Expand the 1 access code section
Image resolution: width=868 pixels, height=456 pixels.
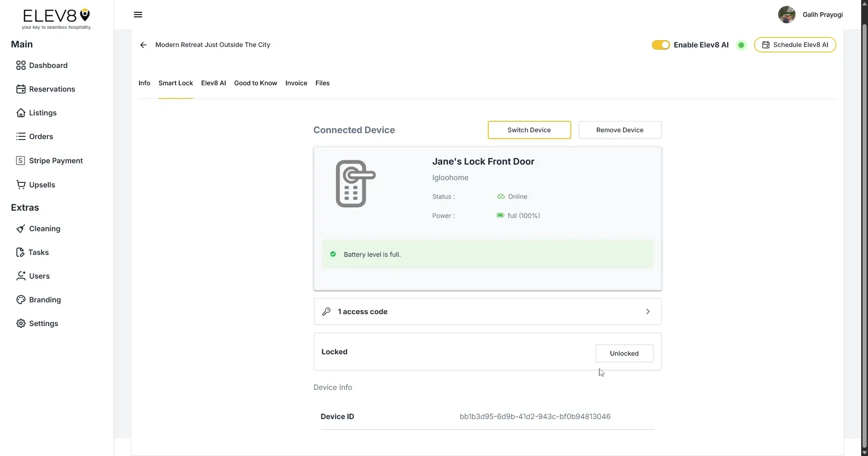tap(486, 311)
